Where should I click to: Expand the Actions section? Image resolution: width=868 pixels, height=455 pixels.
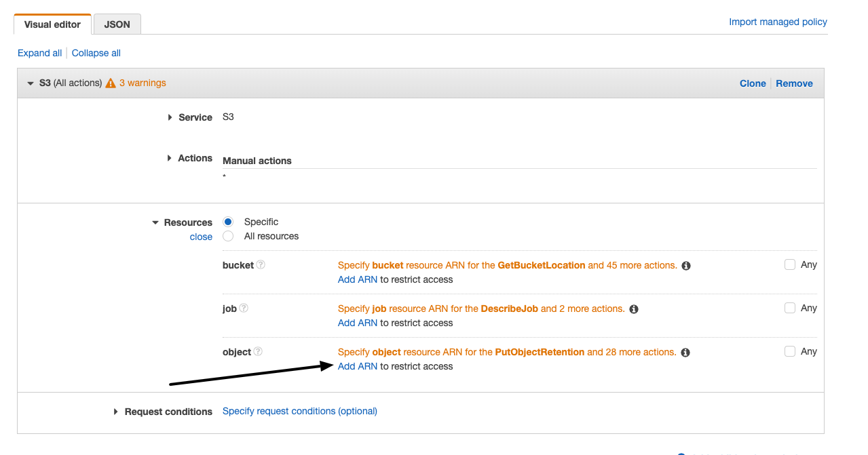(170, 158)
